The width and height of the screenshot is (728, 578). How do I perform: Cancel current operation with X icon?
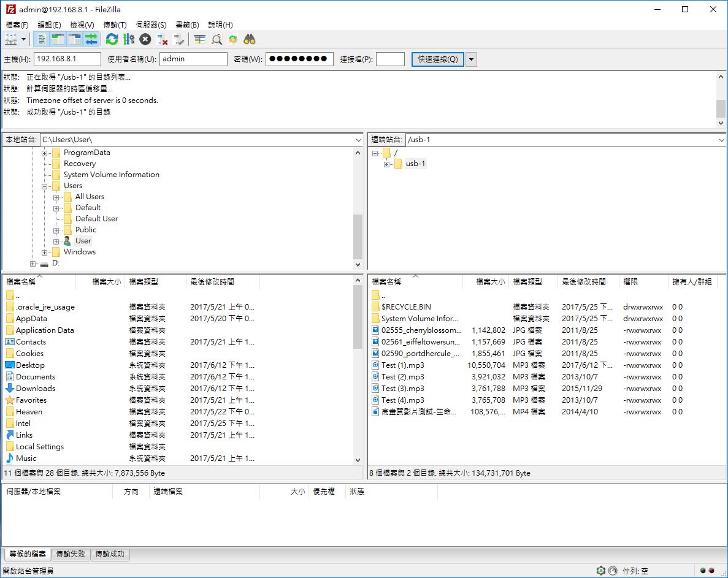pos(145,39)
